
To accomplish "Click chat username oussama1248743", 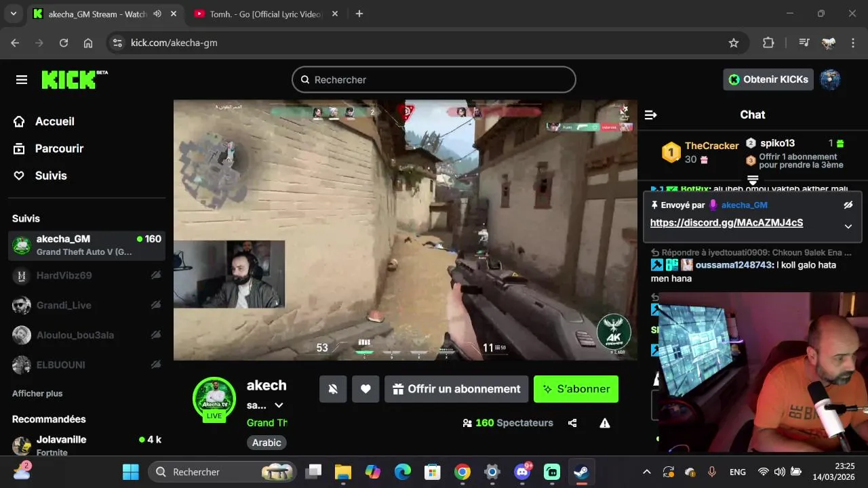I will 734,265.
